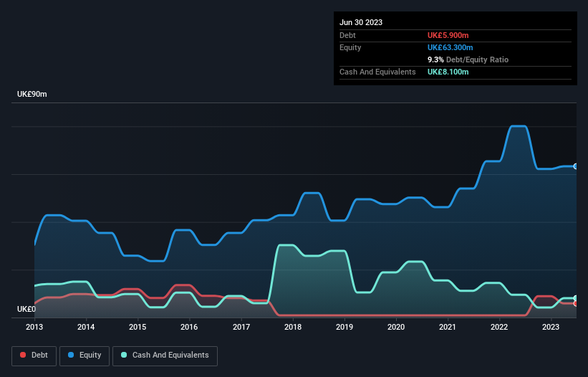Viewport: 588px width, 377px height.
Task: Click the 2014 x-axis label
Action: pos(86,327)
